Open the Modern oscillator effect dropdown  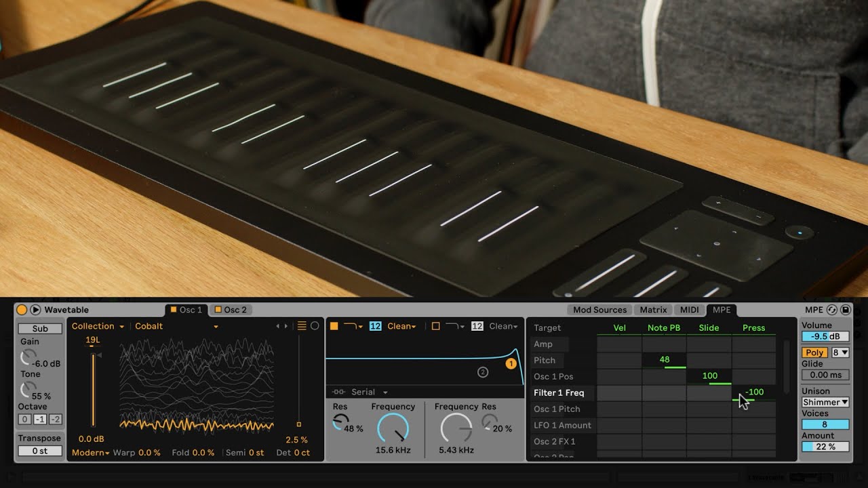point(90,453)
